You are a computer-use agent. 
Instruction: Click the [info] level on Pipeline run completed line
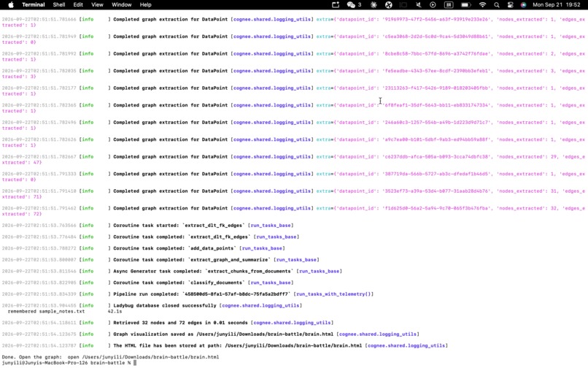[87, 294]
